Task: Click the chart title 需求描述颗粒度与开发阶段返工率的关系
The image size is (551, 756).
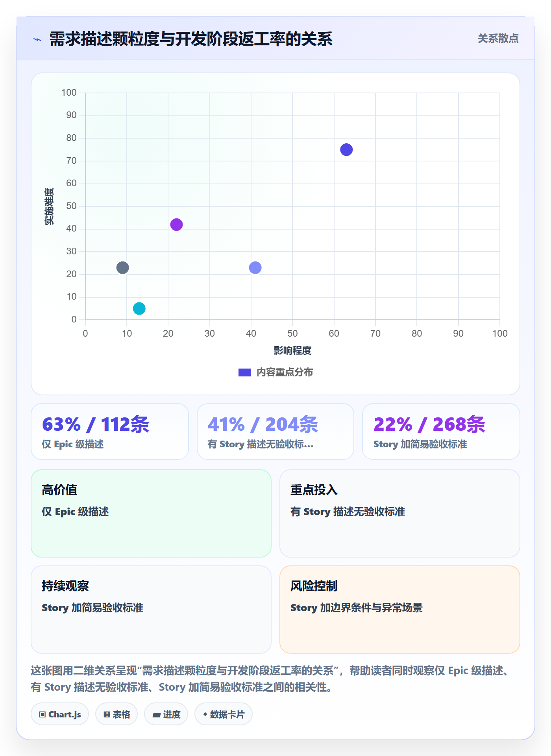Action: pos(191,39)
